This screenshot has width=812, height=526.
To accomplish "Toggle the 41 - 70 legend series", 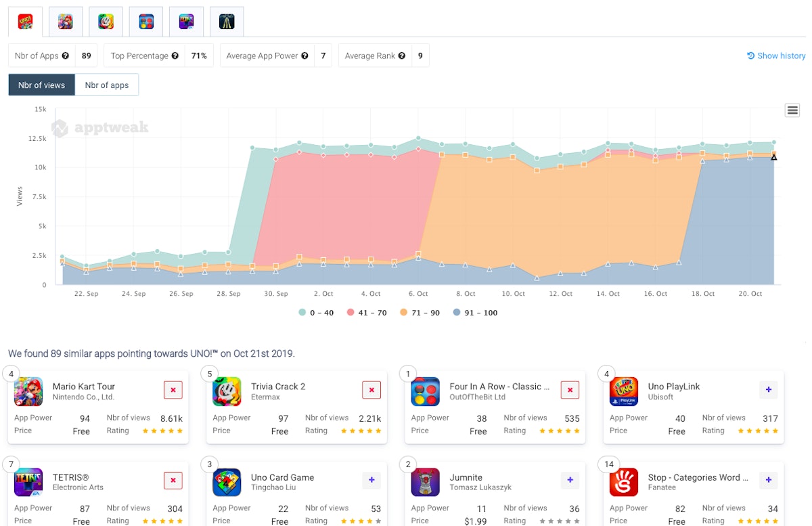I will pos(366,313).
